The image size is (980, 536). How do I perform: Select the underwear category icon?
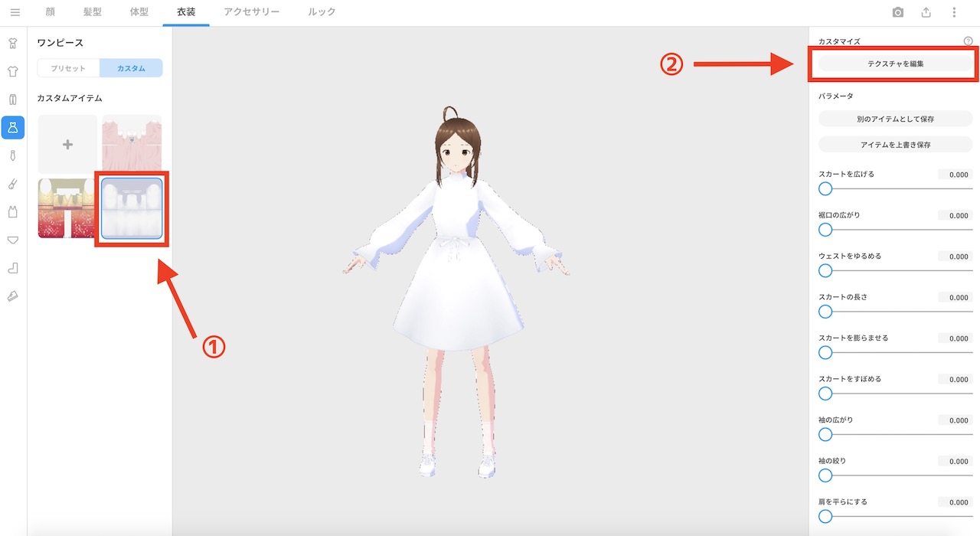[x=12, y=240]
